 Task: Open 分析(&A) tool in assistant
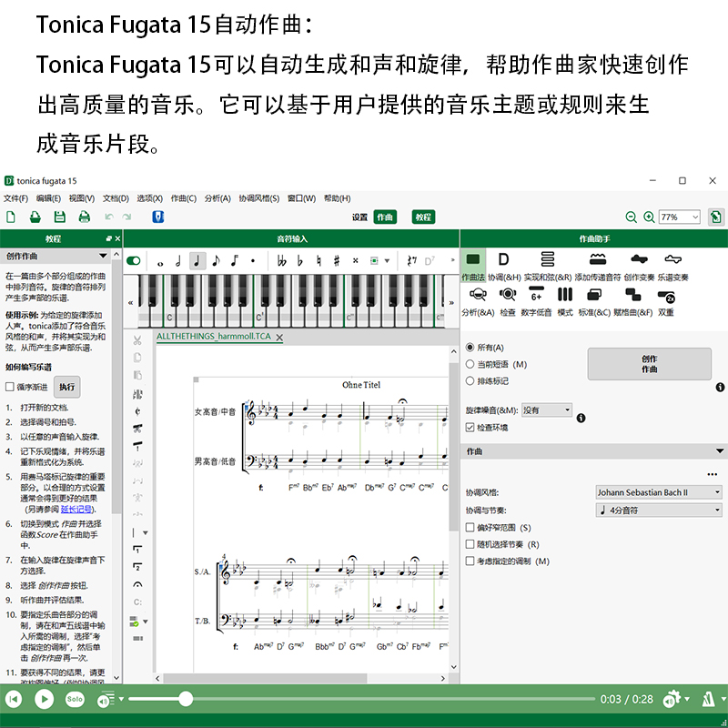pos(478,302)
